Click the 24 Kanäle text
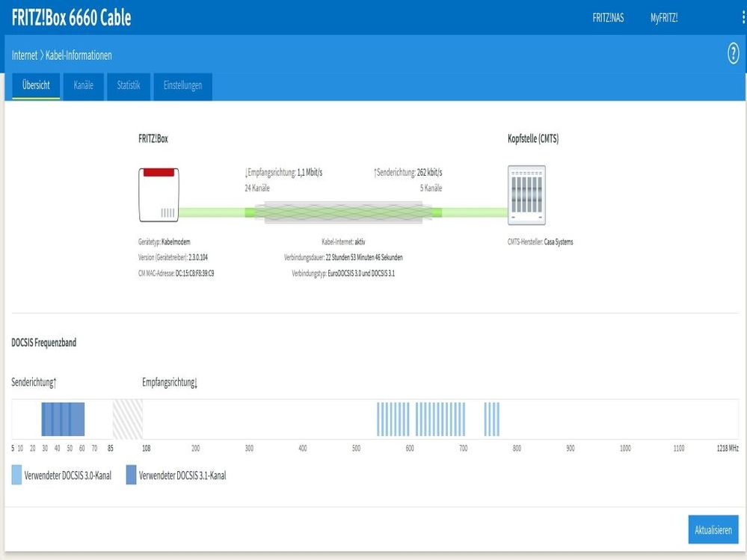The width and height of the screenshot is (747, 560). (x=257, y=188)
